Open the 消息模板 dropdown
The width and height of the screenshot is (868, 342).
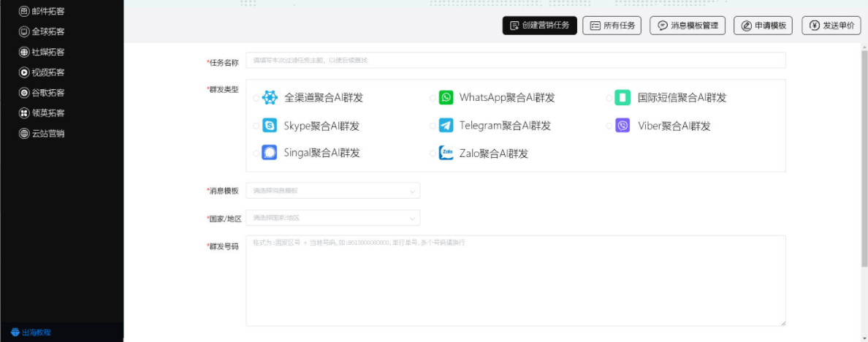tap(332, 191)
